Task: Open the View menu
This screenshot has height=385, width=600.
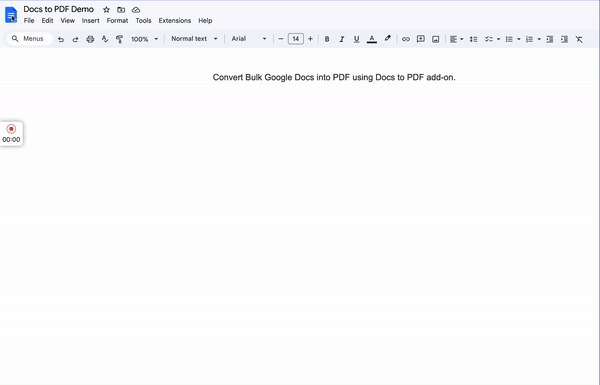Action: (67, 21)
